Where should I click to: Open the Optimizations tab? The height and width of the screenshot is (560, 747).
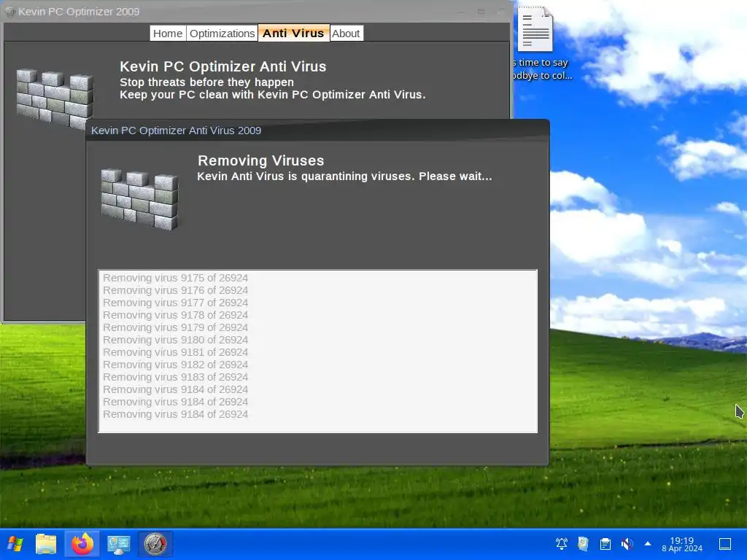coord(222,34)
